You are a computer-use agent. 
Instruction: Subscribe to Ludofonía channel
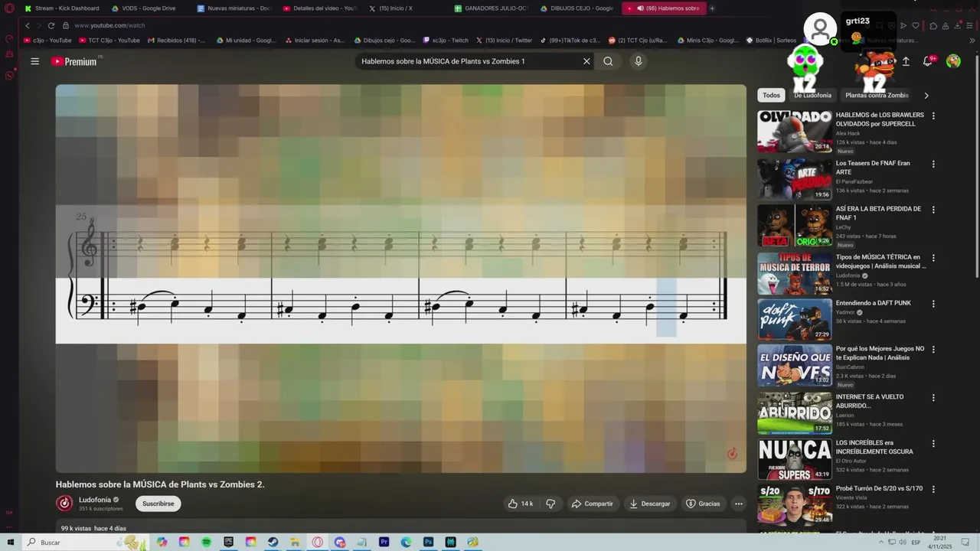158,504
